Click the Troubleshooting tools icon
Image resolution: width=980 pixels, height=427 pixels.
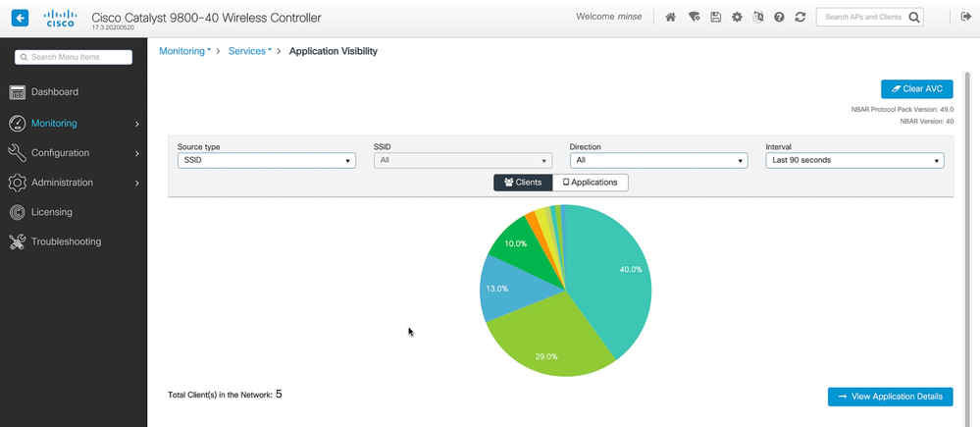[x=17, y=241]
